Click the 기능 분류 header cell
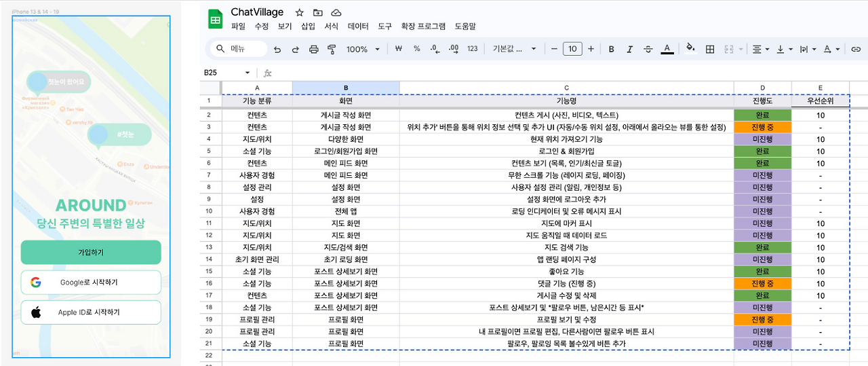 pos(257,100)
